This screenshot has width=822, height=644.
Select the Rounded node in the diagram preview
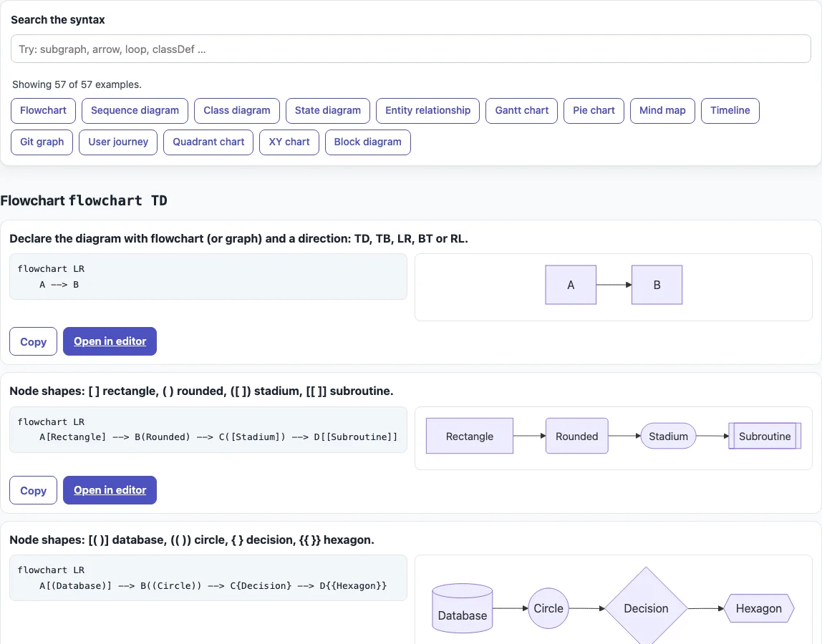576,436
